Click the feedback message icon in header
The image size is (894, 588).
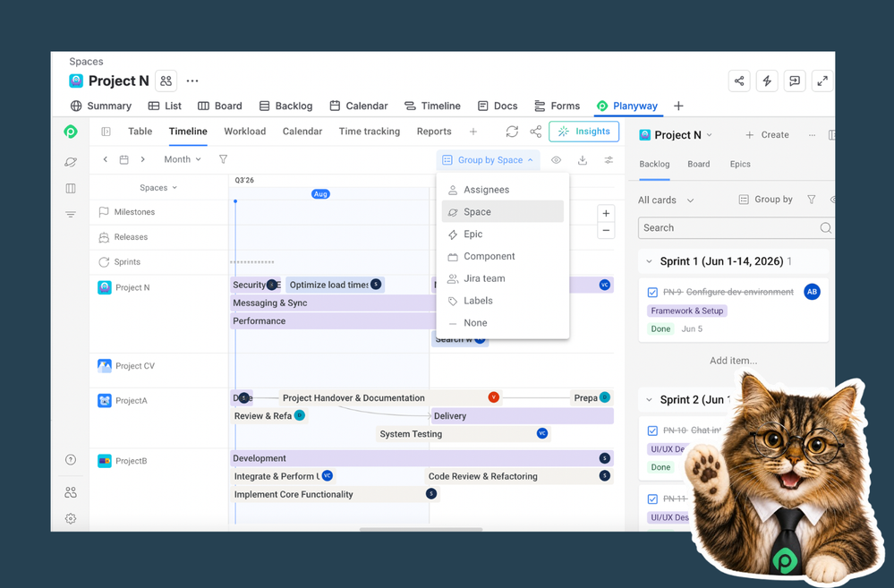click(x=795, y=81)
